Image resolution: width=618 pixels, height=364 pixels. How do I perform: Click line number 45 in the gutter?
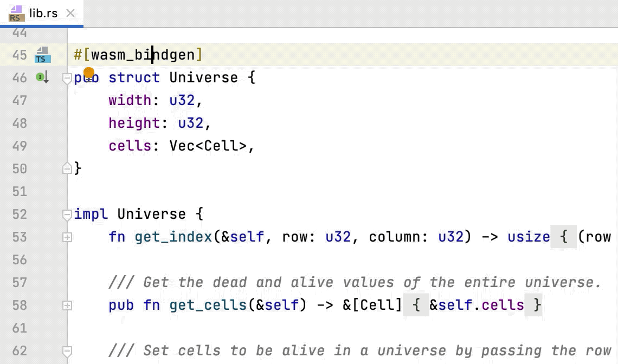point(20,55)
